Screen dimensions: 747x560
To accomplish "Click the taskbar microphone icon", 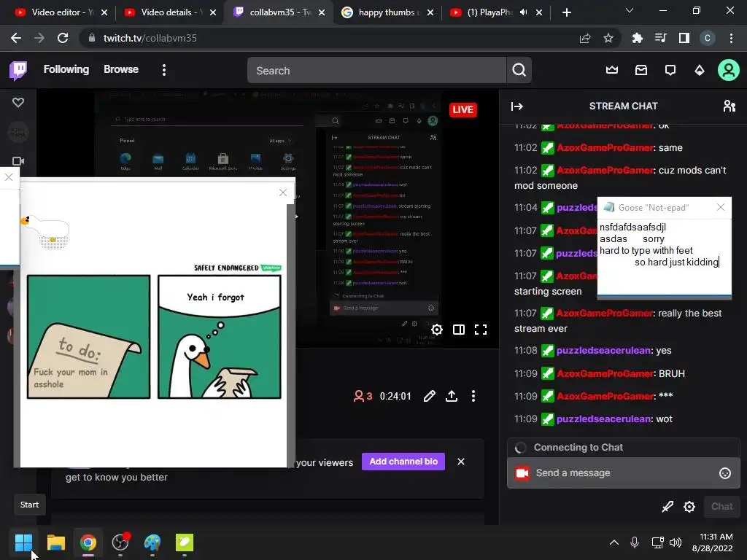I will 635,542.
